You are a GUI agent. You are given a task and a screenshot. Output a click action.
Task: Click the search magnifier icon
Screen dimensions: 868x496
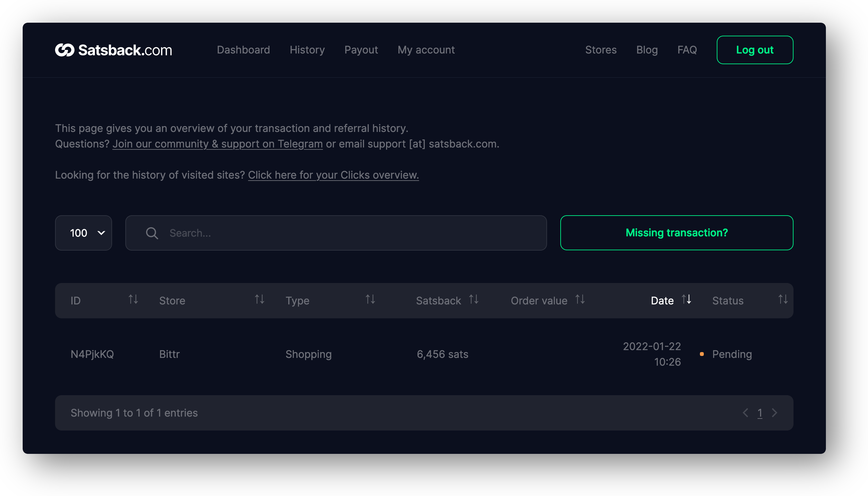(152, 233)
